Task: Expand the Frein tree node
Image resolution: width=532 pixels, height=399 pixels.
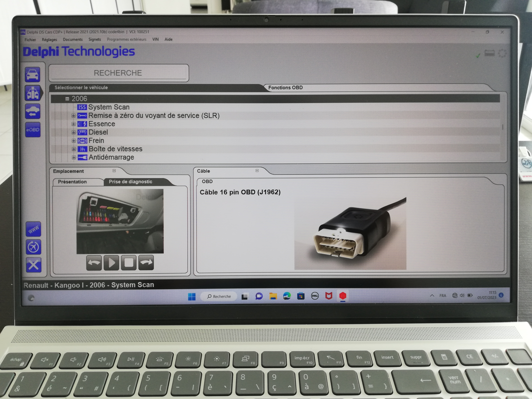Action: pyautogui.click(x=74, y=141)
